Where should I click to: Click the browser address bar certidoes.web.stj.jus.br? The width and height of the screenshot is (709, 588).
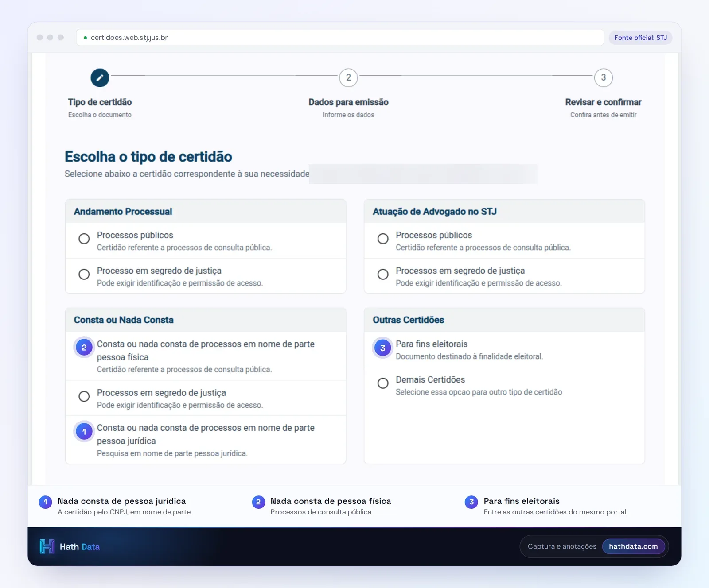pos(340,38)
